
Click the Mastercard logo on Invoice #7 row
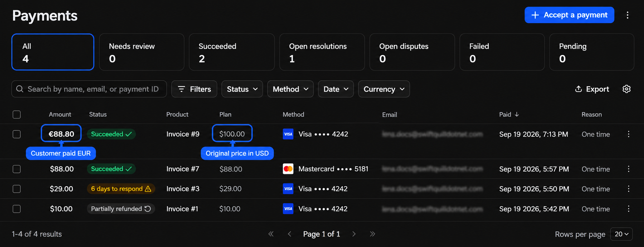288,169
